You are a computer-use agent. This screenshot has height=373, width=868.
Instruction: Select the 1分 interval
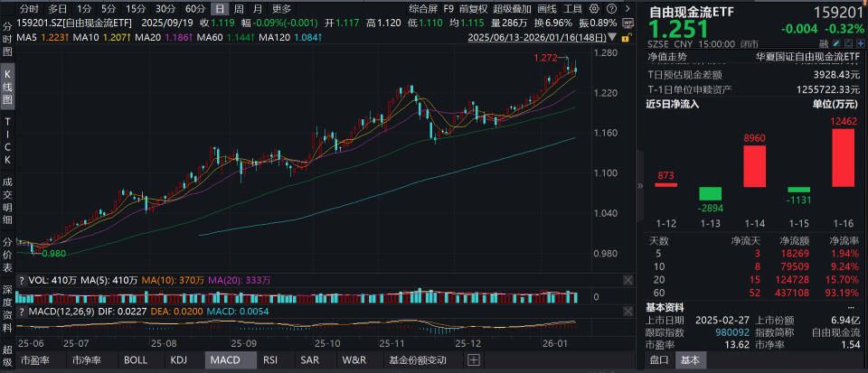coord(84,9)
